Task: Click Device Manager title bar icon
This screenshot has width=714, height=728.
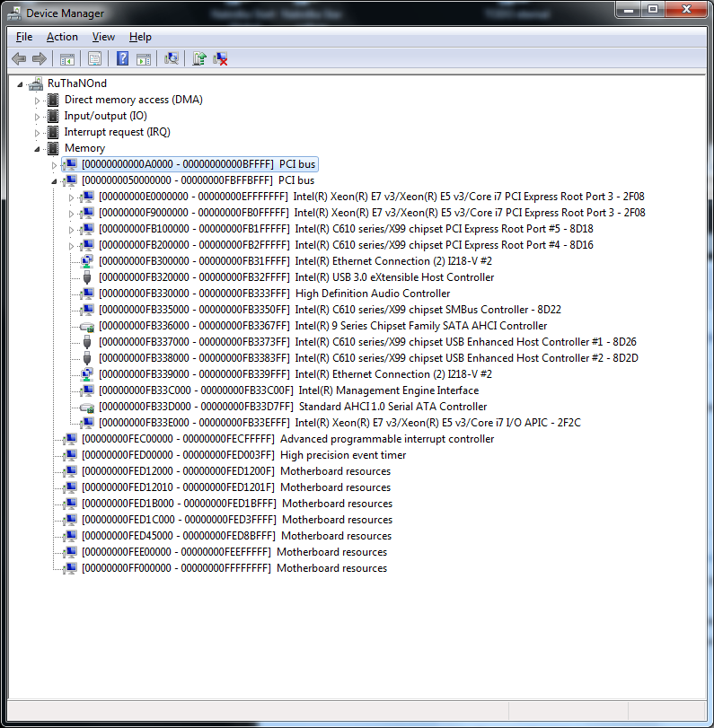Action: 14,13
